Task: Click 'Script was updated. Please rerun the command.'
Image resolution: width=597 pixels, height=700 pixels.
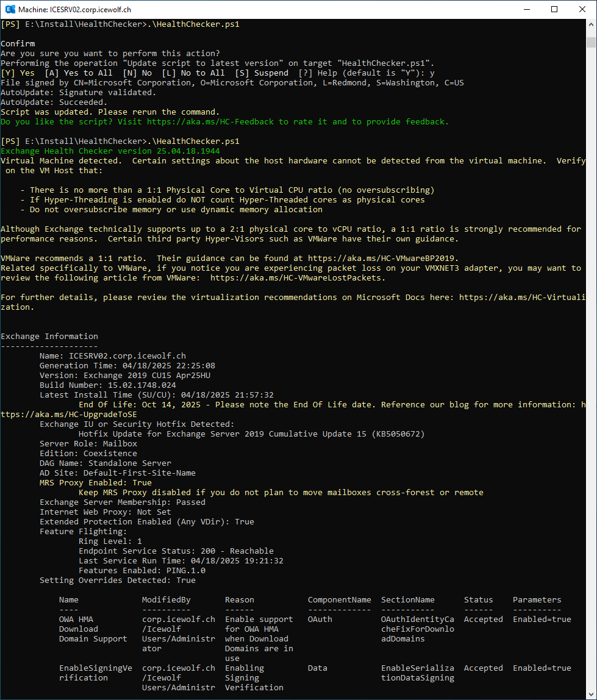Action: (x=110, y=112)
